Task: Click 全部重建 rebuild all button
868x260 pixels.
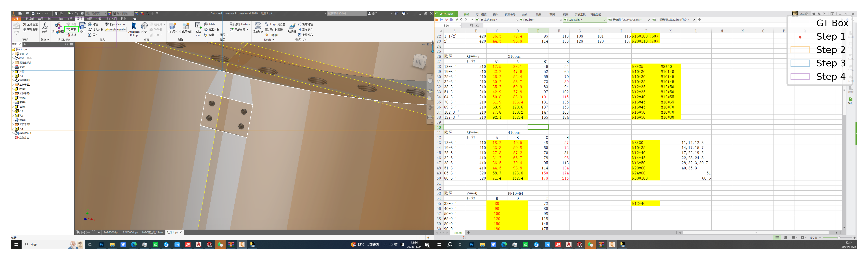Action: pos(30,24)
